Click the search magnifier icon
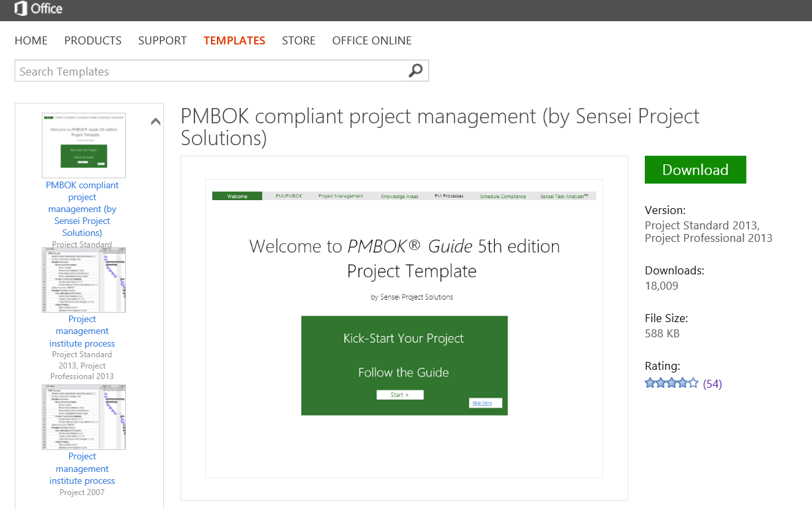 pos(415,70)
